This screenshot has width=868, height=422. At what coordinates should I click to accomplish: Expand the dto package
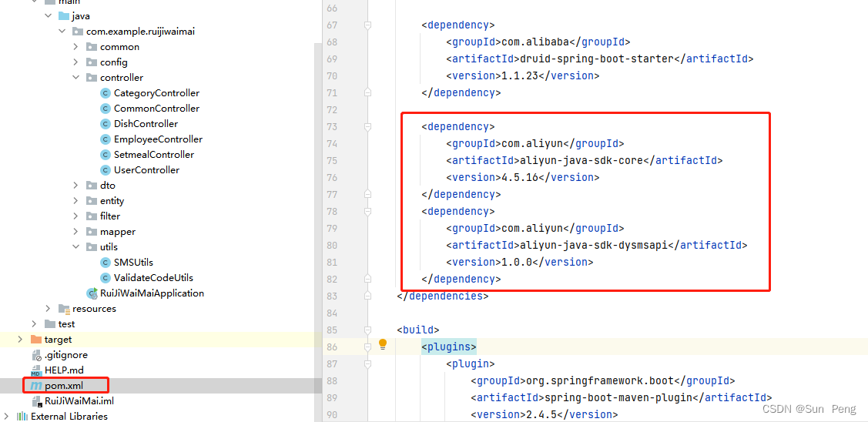[x=75, y=185]
